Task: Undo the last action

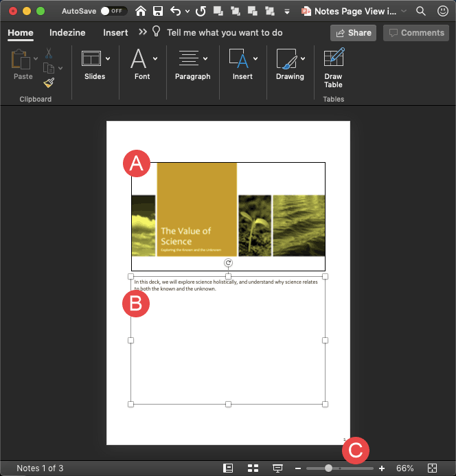Action: pyautogui.click(x=176, y=11)
